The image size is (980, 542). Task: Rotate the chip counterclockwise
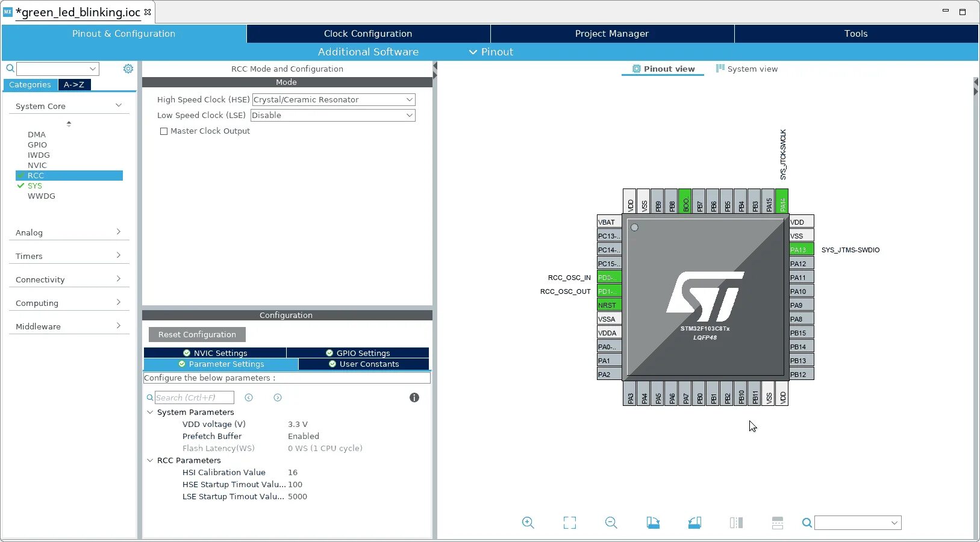[x=694, y=523]
